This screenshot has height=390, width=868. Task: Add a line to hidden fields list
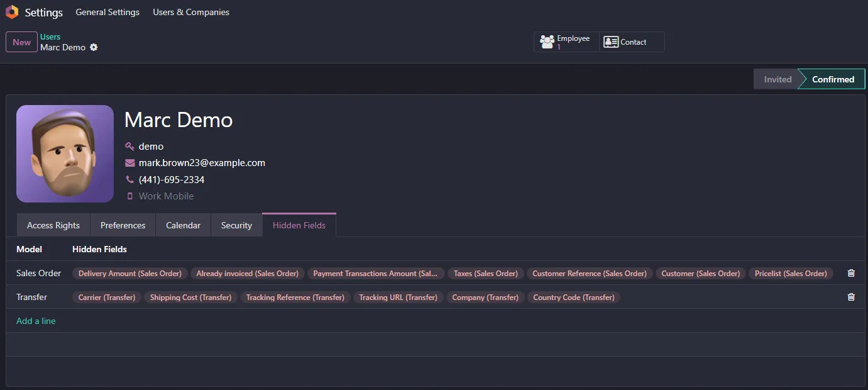[x=36, y=321]
